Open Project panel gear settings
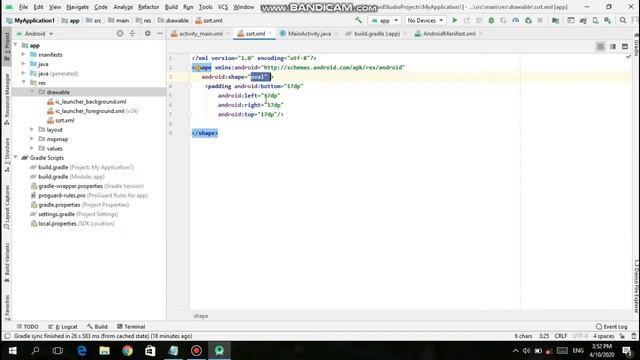The width and height of the screenshot is (640, 360). coord(147,33)
